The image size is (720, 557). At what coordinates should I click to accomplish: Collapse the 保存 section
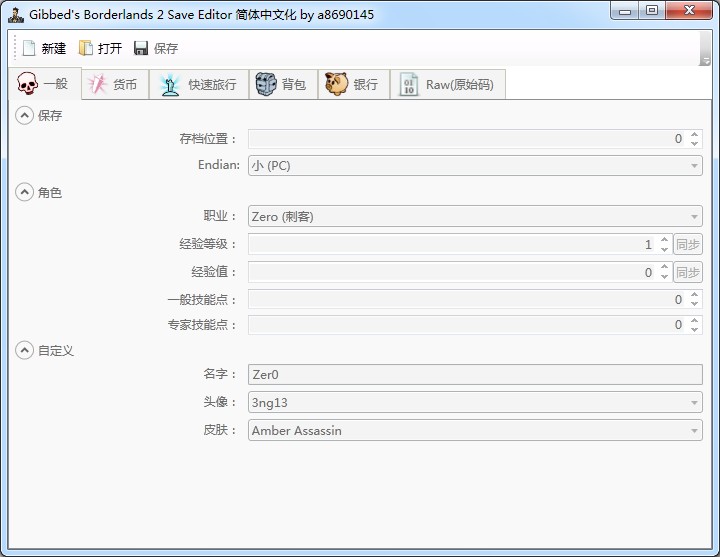24,115
